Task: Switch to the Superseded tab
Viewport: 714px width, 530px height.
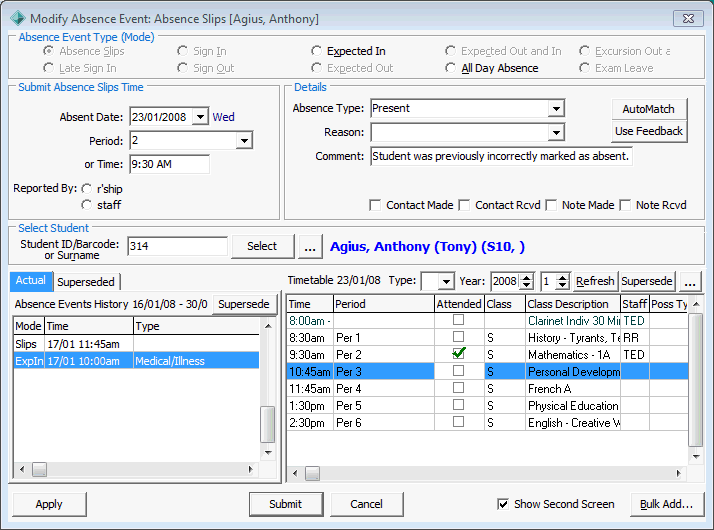Action: (x=86, y=282)
